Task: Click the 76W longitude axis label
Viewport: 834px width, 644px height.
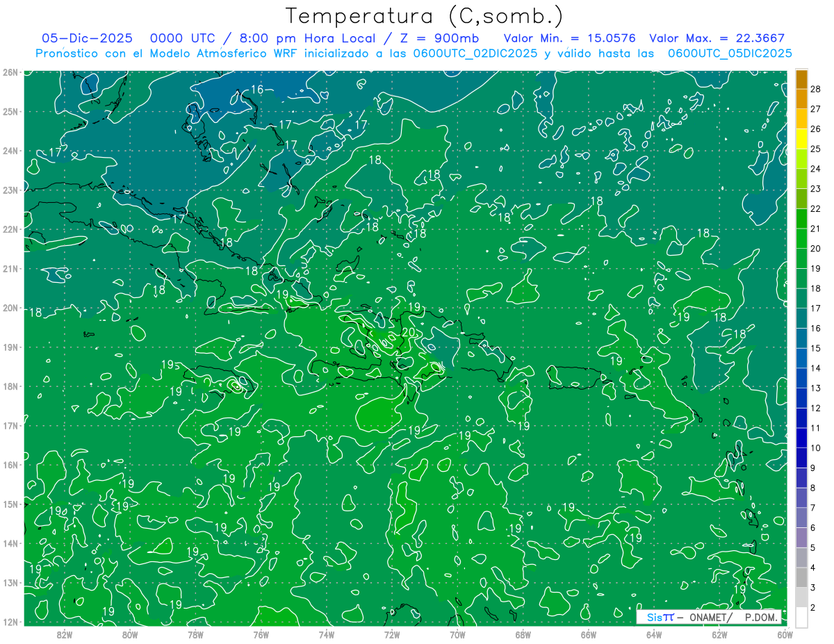Action: [x=261, y=634]
